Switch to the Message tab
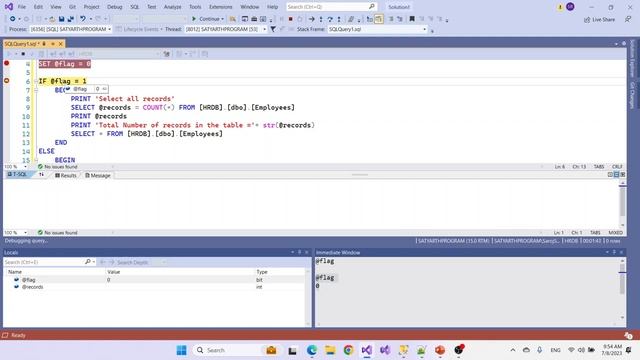 (x=98, y=175)
